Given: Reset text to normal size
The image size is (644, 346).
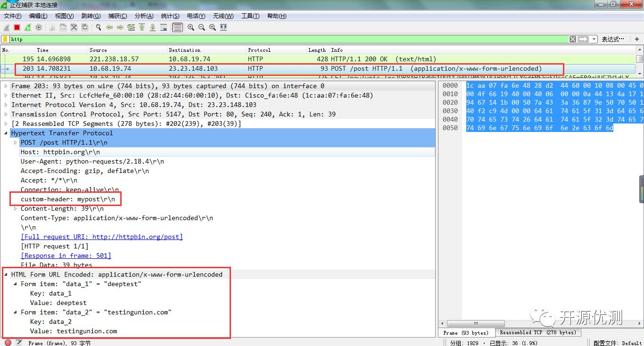Looking at the screenshot, I should pos(212,27).
